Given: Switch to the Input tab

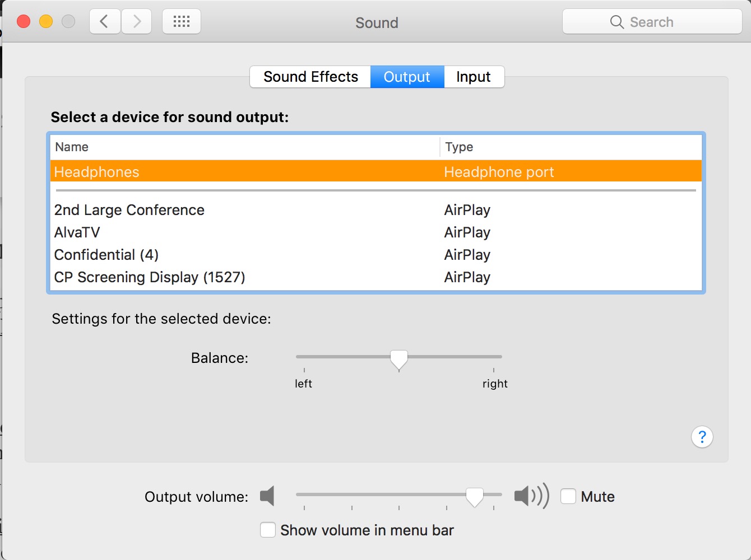Looking at the screenshot, I should [x=474, y=77].
